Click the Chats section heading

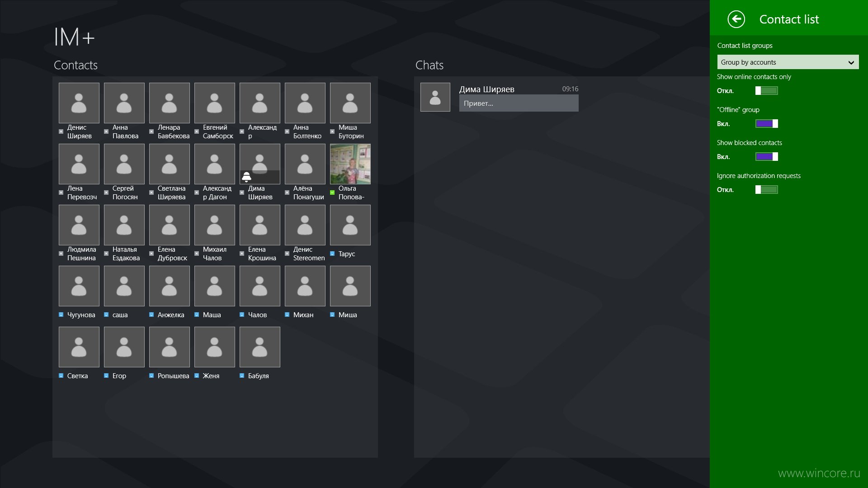[429, 65]
